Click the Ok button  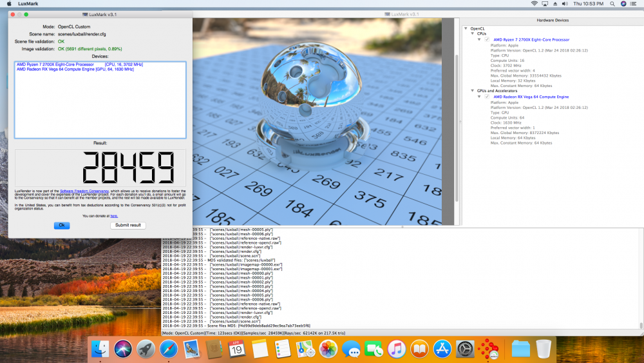(62, 225)
